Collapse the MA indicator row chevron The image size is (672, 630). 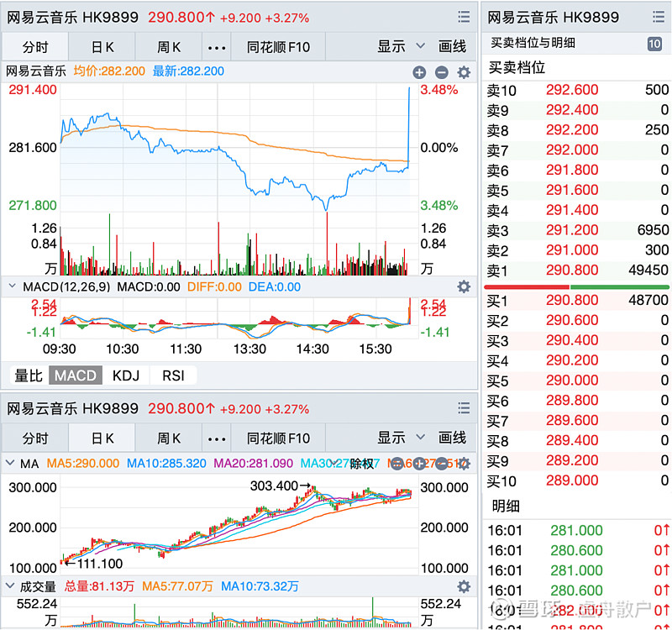(10, 463)
